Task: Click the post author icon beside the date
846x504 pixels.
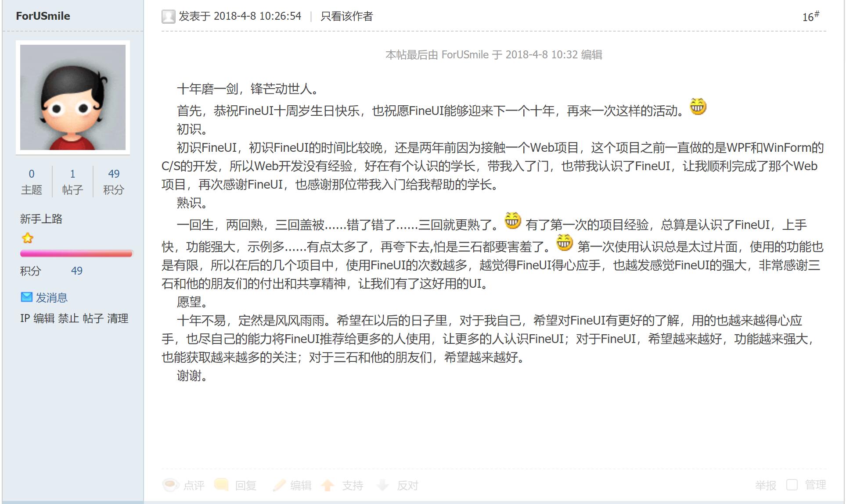Action: click(x=168, y=17)
